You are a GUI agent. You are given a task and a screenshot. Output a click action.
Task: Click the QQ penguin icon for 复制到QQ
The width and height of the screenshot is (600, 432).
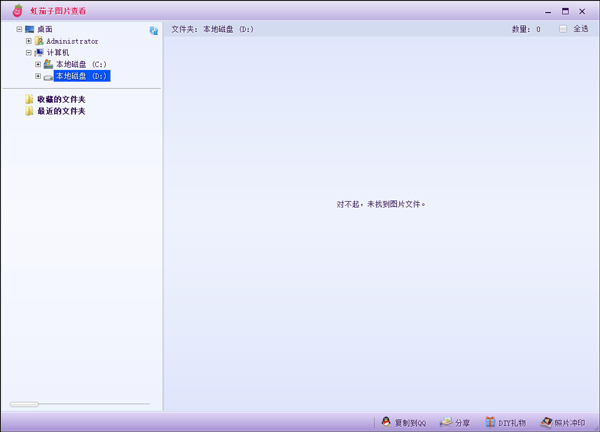386,423
